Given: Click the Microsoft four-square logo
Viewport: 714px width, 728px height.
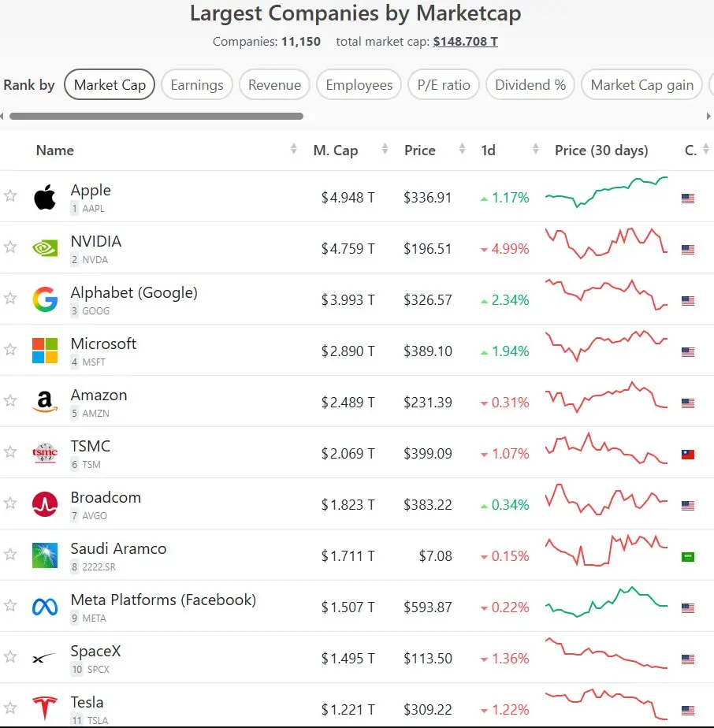Looking at the screenshot, I should click(45, 351).
